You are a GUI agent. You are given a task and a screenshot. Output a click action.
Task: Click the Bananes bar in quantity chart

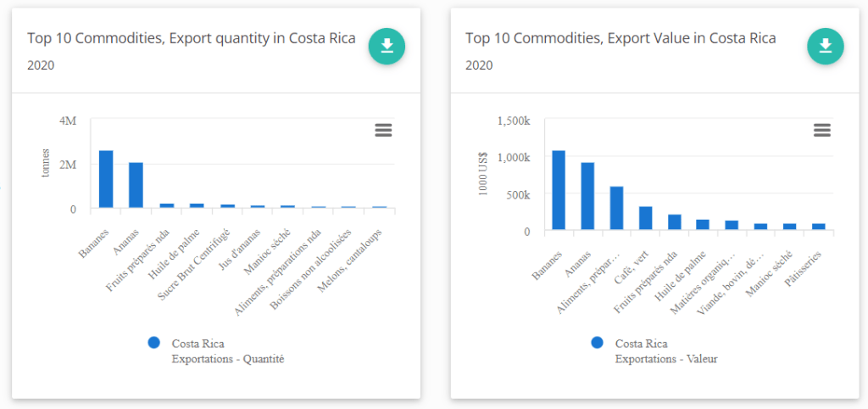(106, 179)
